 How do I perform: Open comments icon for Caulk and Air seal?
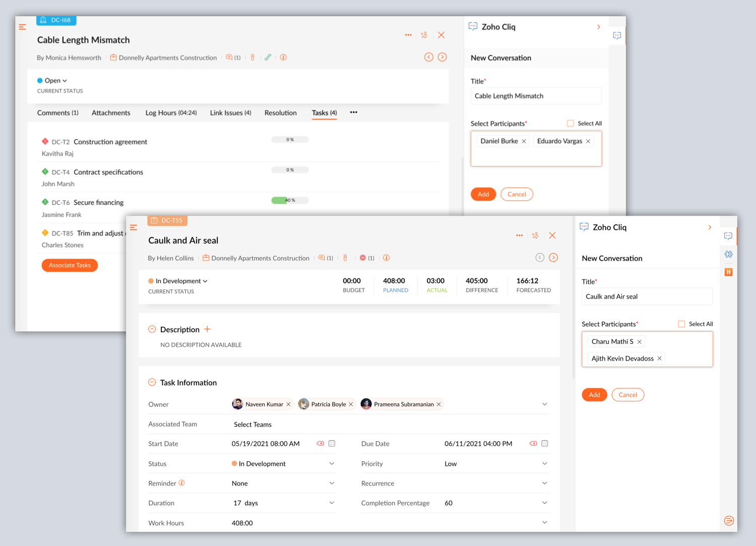(322, 258)
